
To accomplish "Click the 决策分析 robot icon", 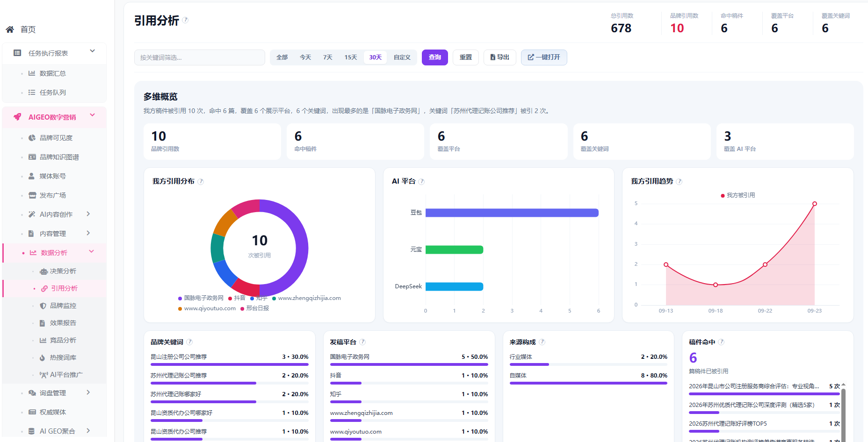I will (x=43, y=271).
